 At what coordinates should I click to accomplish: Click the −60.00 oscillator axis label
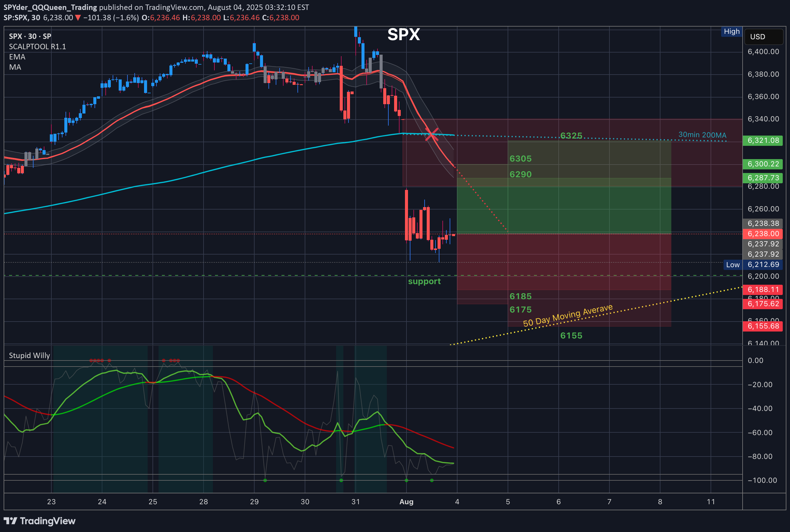(x=760, y=433)
